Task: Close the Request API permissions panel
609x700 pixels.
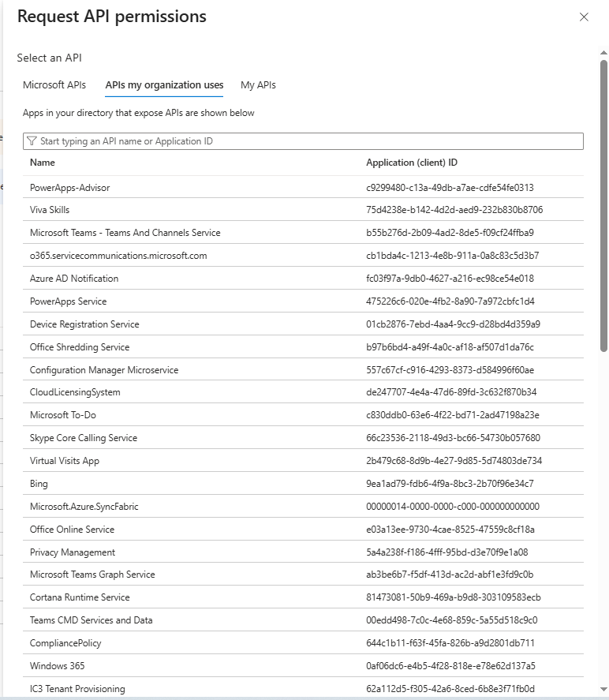Action: click(x=584, y=17)
